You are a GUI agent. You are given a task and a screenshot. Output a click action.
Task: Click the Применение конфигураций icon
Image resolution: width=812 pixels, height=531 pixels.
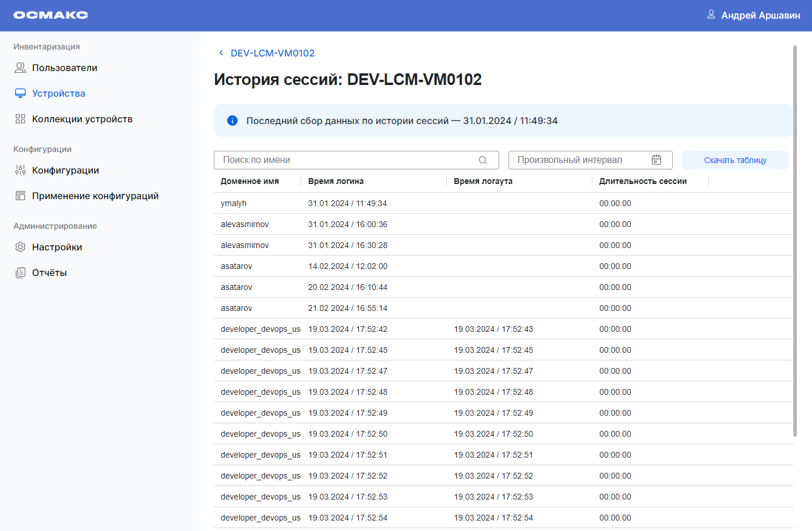point(20,196)
